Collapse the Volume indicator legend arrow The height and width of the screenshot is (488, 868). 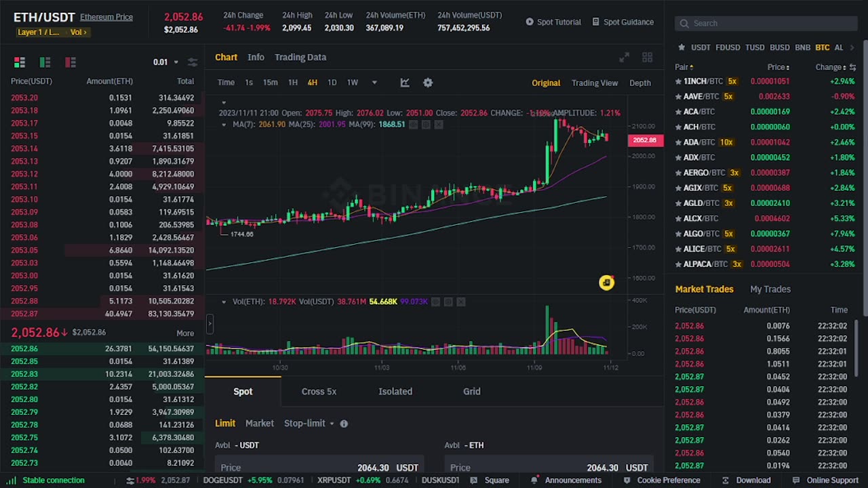click(x=224, y=302)
